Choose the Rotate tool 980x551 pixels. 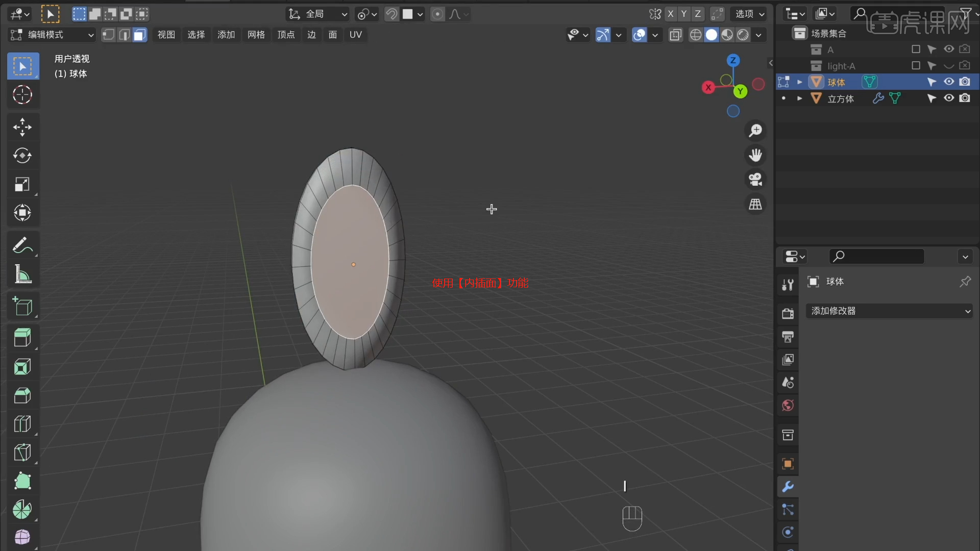[x=22, y=156]
